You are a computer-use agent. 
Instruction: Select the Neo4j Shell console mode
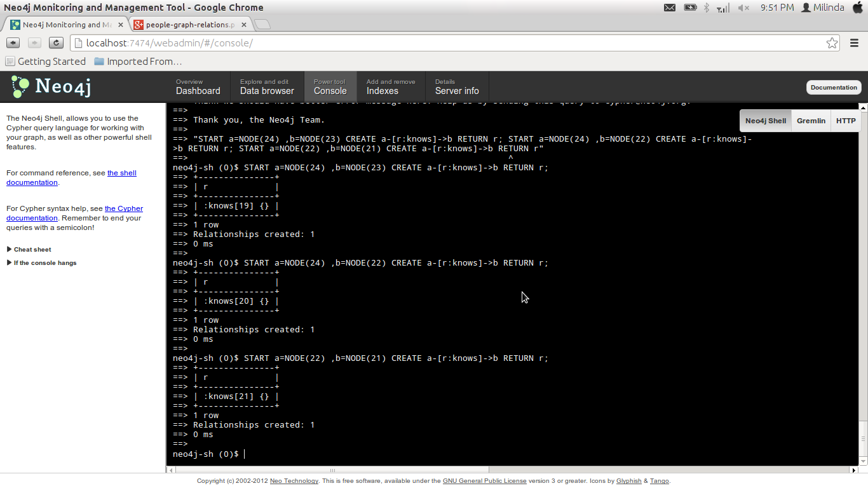(766, 121)
